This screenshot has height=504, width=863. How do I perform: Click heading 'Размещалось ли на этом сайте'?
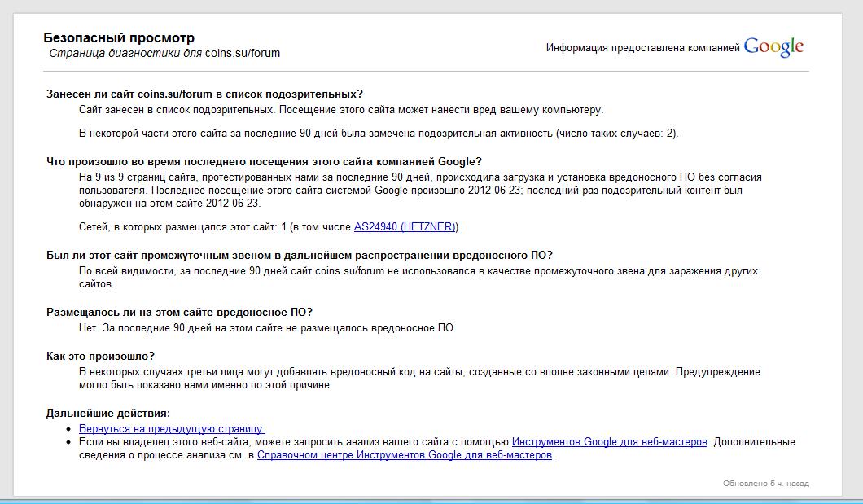click(x=179, y=312)
